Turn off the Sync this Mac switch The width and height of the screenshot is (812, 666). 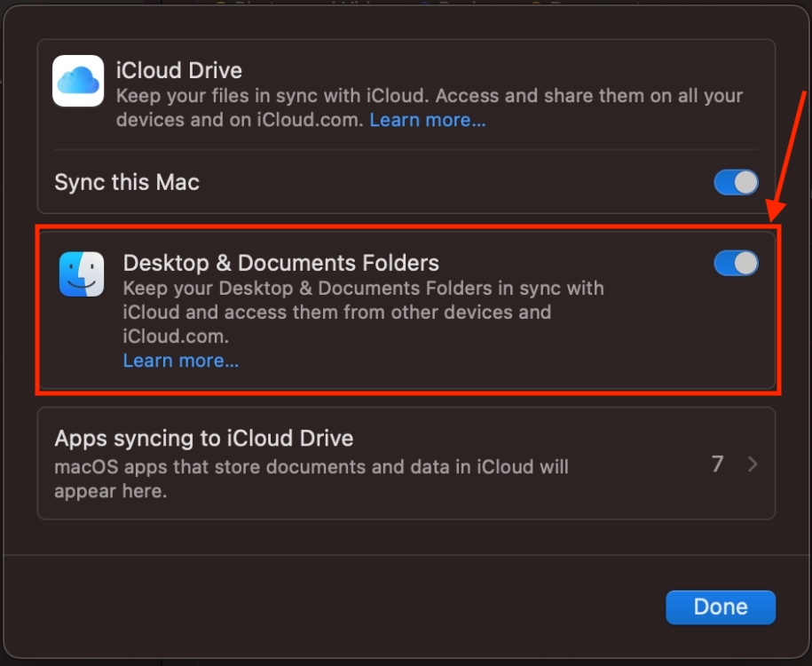736,182
